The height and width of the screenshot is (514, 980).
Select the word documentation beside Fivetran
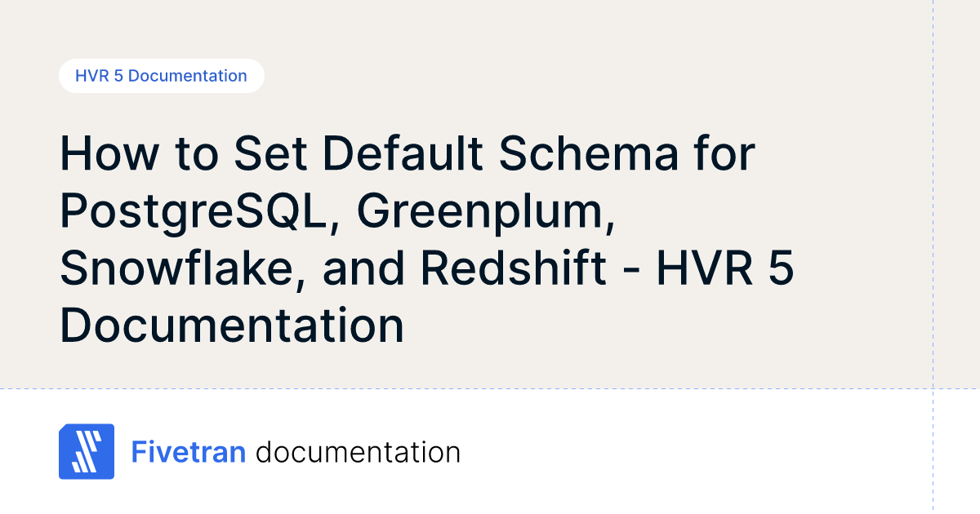[x=358, y=452]
